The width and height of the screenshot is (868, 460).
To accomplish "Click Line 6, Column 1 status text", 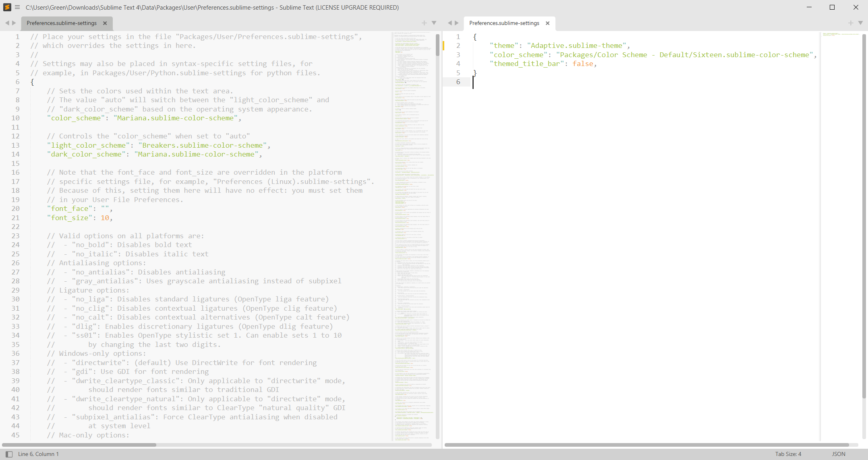I will [x=38, y=454].
